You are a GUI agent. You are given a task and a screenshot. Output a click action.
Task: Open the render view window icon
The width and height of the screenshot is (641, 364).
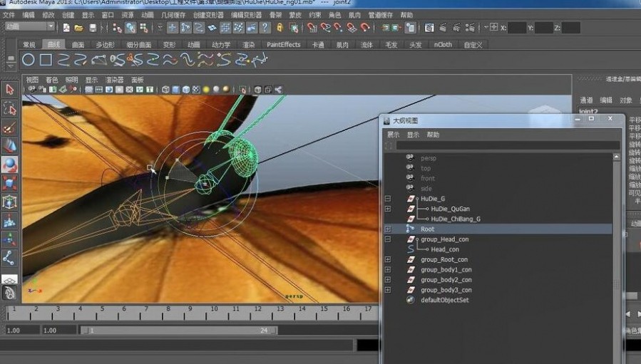click(x=429, y=28)
